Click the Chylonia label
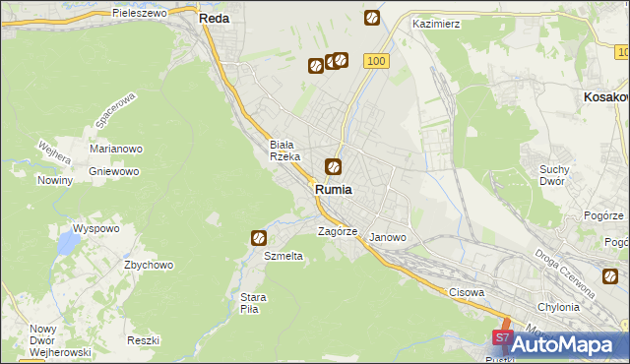 (558, 307)
